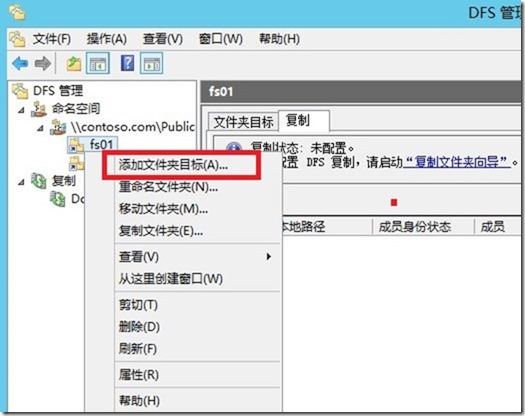Click the icon left of the 文件(F) menu
This screenshot has width=525, height=416.
(17, 39)
